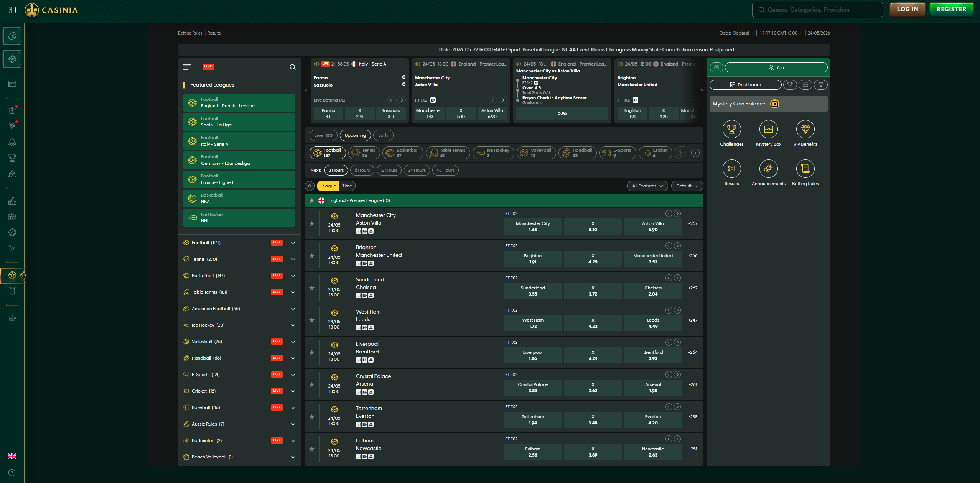Screen dimensions: 980x483
Task: Favorite the Liverpool vs Brentford match
Action: point(312,352)
